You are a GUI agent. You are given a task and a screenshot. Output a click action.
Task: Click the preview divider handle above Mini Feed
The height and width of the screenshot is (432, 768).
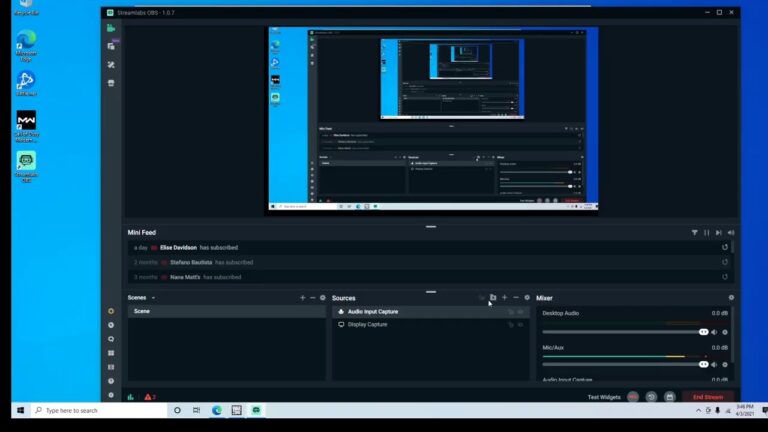tap(431, 227)
